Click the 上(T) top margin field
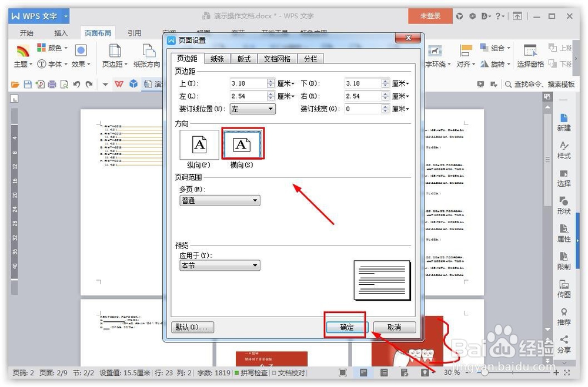 tap(249, 83)
